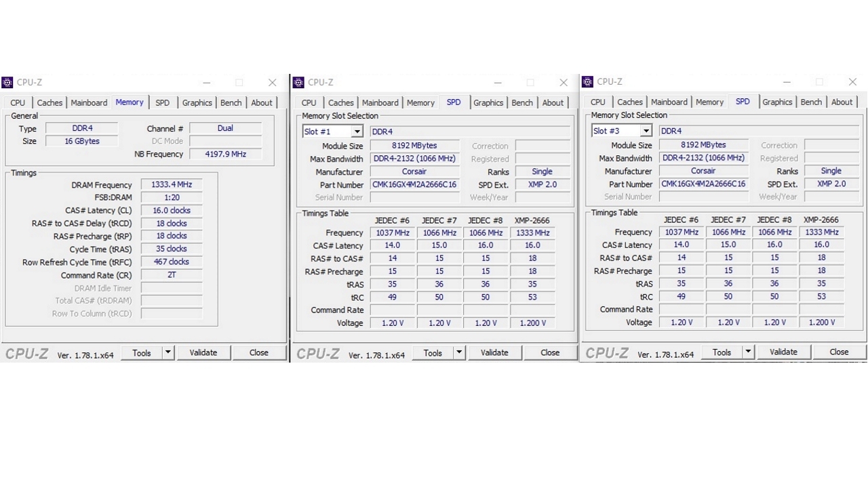The image size is (868, 488).
Task: Click Close button in right window
Action: pos(839,352)
